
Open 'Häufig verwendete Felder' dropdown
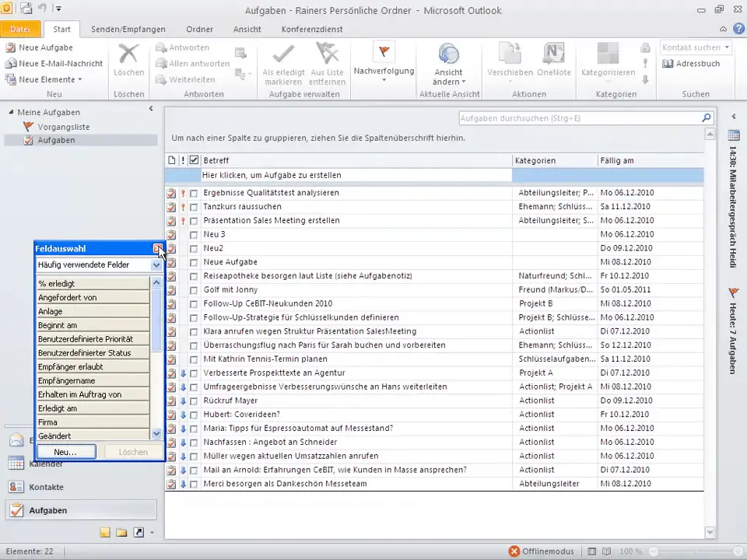click(x=156, y=265)
